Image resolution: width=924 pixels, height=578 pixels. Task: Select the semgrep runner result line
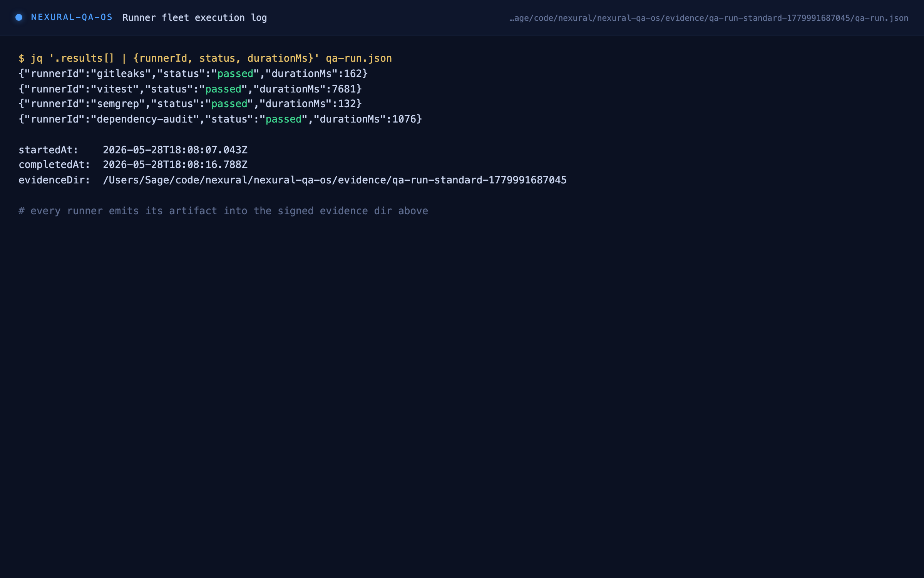tap(190, 104)
